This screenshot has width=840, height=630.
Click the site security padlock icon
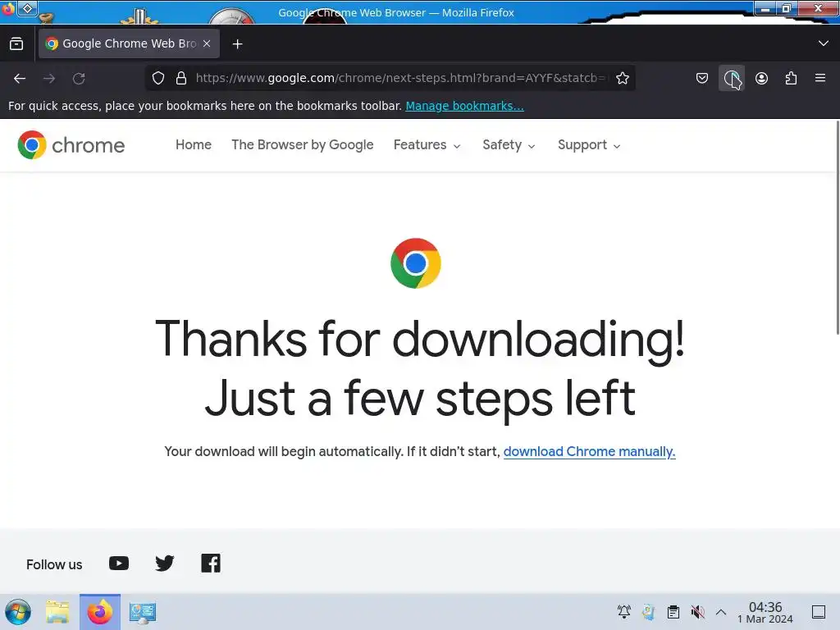181,78
